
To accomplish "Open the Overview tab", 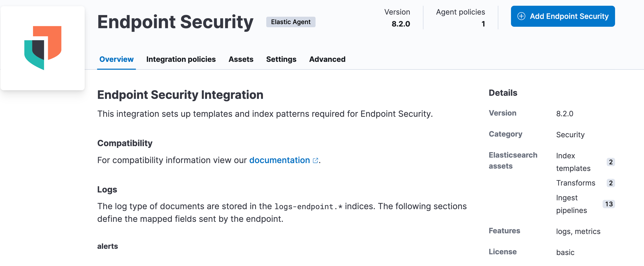I will click(x=117, y=59).
